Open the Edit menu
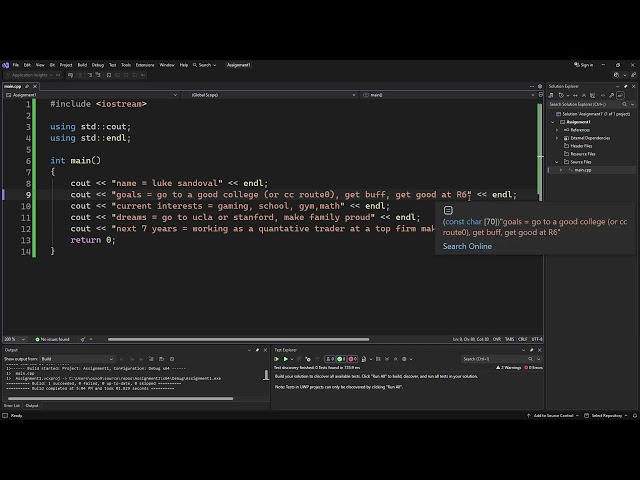Screen dimensions: 640x480 coord(27,65)
